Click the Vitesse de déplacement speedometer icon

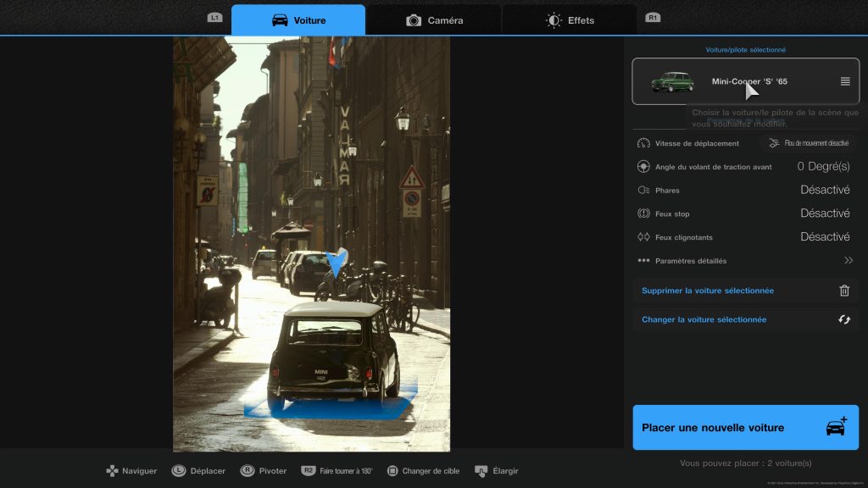click(x=644, y=143)
